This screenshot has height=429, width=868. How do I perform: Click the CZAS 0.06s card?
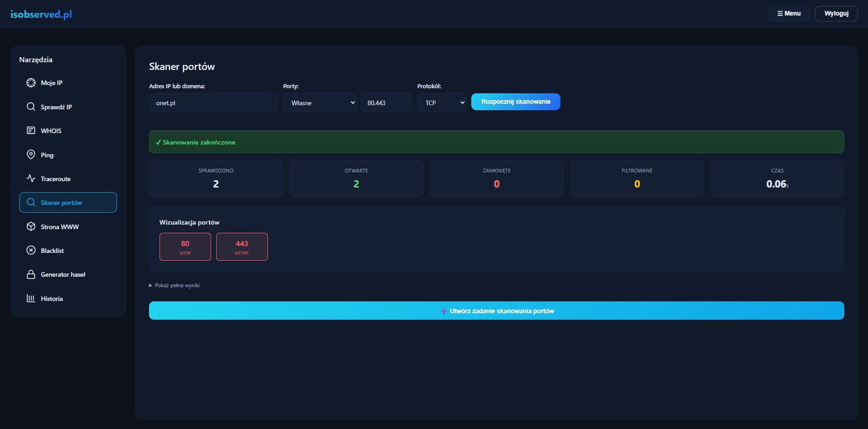point(777,178)
